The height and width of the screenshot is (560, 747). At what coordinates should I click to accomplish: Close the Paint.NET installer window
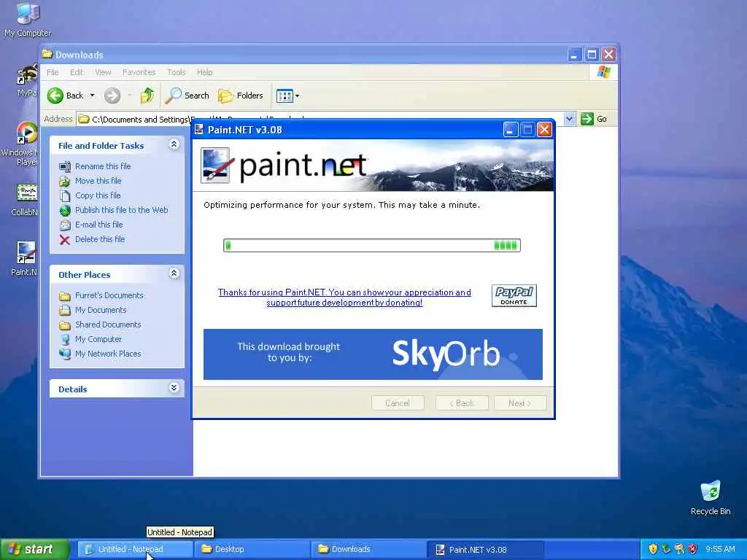(x=544, y=130)
